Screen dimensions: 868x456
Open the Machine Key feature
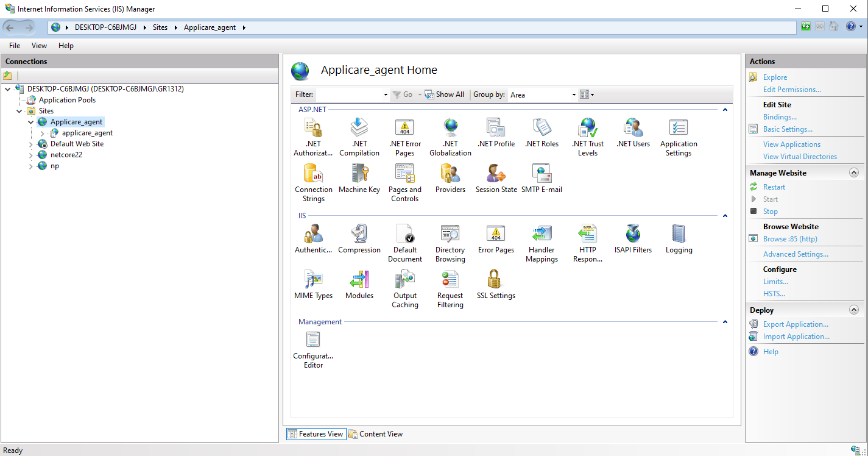tap(359, 174)
